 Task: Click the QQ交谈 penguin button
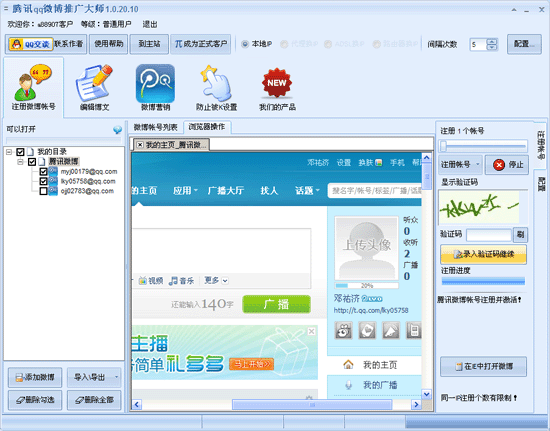pos(31,44)
